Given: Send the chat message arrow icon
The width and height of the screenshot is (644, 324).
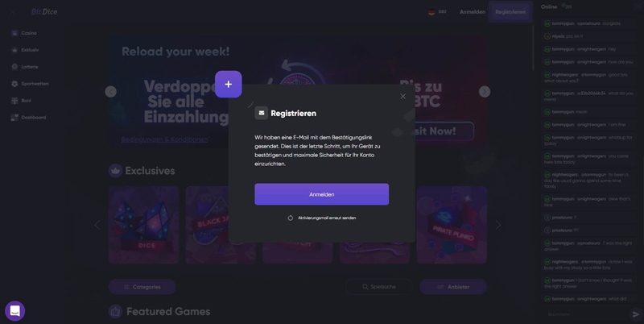Looking at the screenshot, I should (x=635, y=314).
